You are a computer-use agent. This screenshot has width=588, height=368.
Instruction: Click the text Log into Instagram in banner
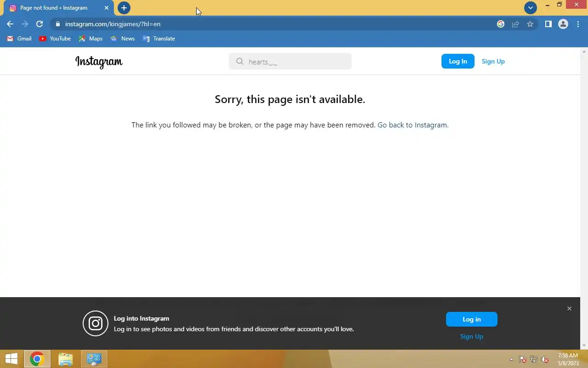point(141,318)
